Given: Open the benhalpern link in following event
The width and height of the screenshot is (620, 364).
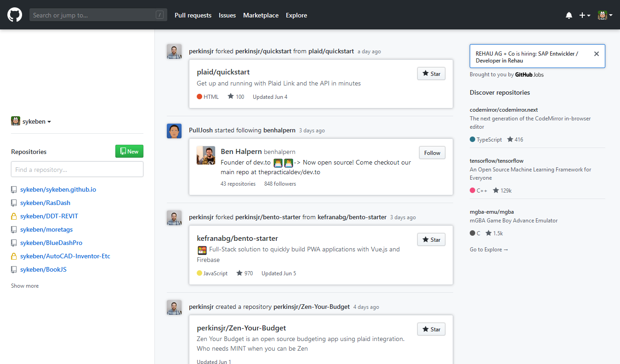Looking at the screenshot, I should 279,130.
